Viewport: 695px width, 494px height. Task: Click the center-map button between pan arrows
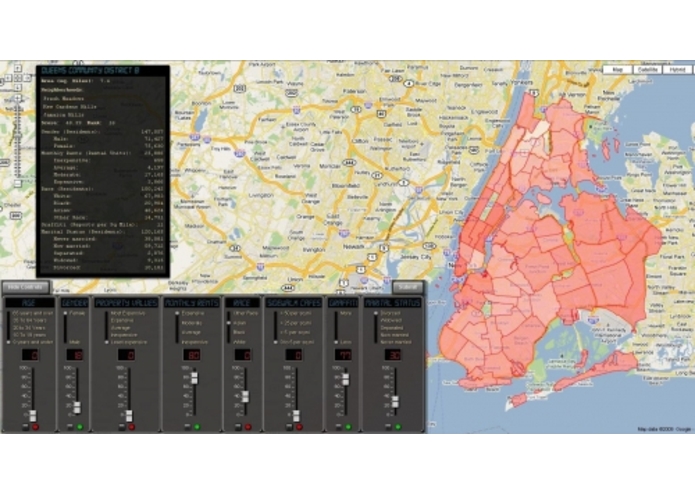tap(18, 78)
